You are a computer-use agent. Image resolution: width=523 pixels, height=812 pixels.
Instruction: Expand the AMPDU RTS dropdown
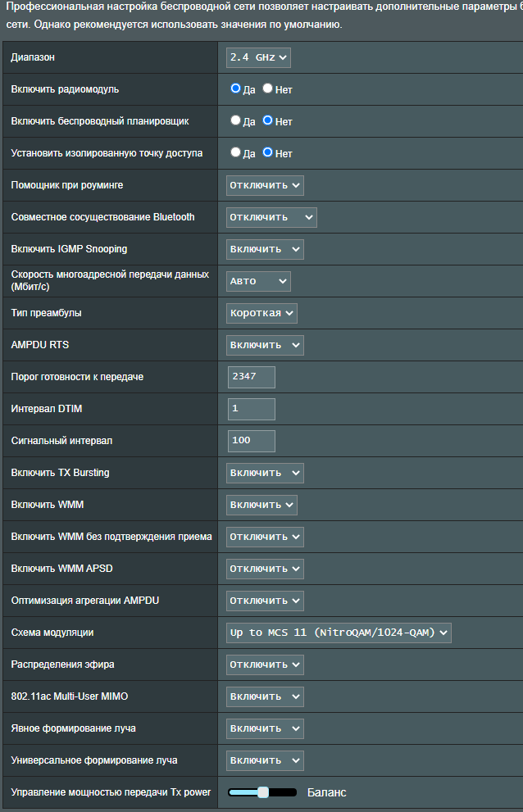click(x=265, y=345)
